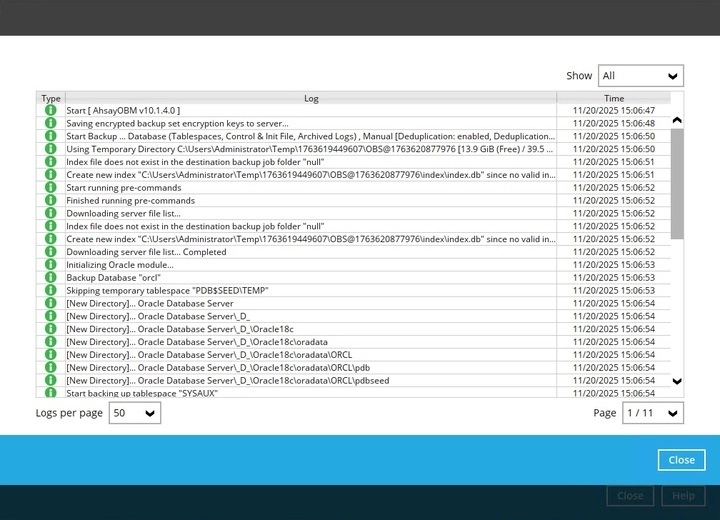This screenshot has height=520, width=720.
Task: Open the Page 1 / 11 dropdown
Action: (x=652, y=413)
